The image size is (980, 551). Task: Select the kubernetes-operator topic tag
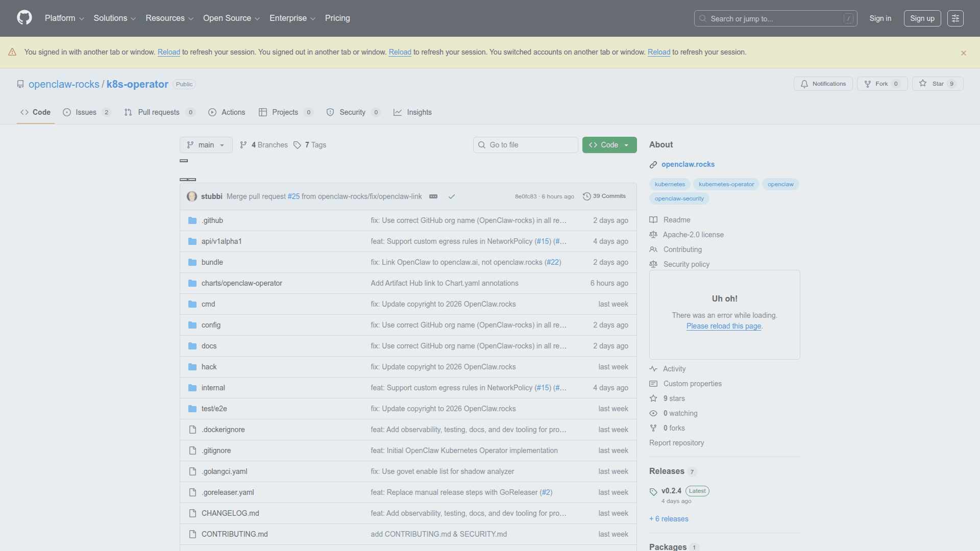[726, 184]
